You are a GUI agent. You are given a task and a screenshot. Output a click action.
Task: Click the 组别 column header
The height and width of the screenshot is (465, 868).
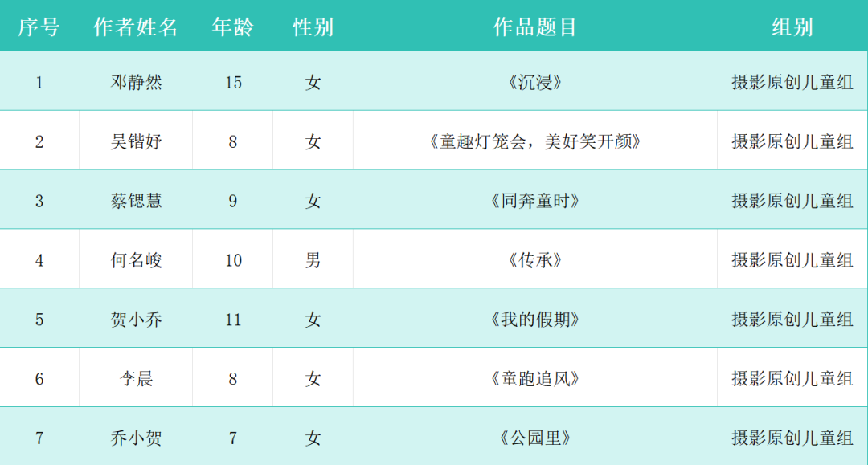792,27
